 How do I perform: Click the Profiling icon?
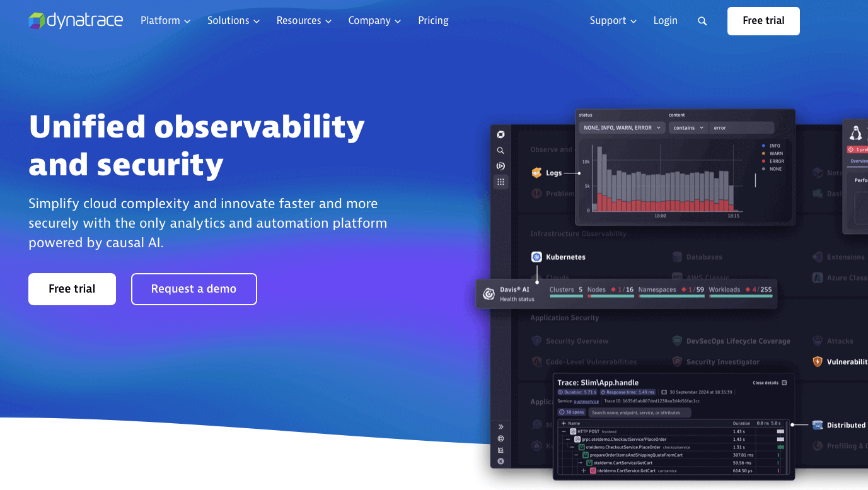point(818,446)
